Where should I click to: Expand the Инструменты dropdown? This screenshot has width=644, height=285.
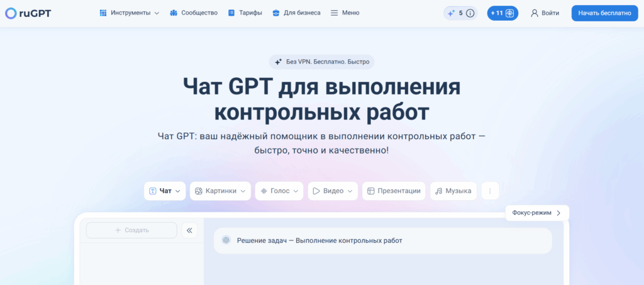pos(130,13)
